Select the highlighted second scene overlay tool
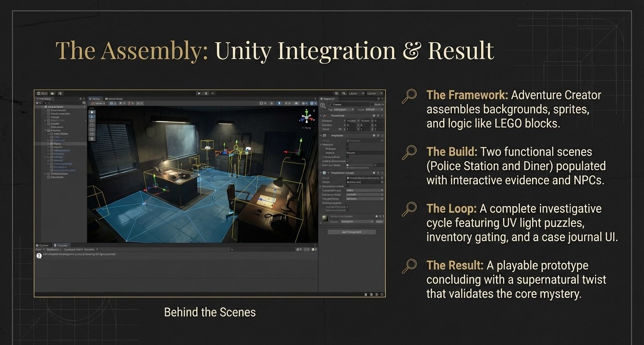 point(92,116)
